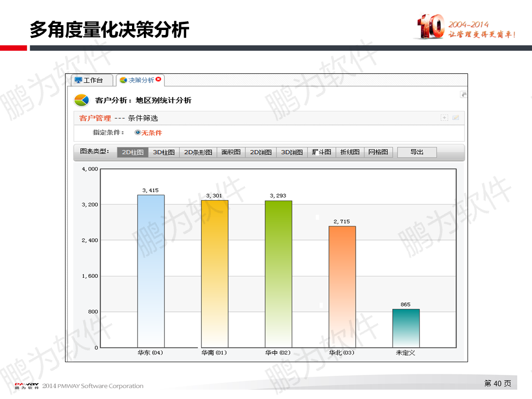Click the 华东 (04) axis label
The image size is (532, 399).
(150, 353)
